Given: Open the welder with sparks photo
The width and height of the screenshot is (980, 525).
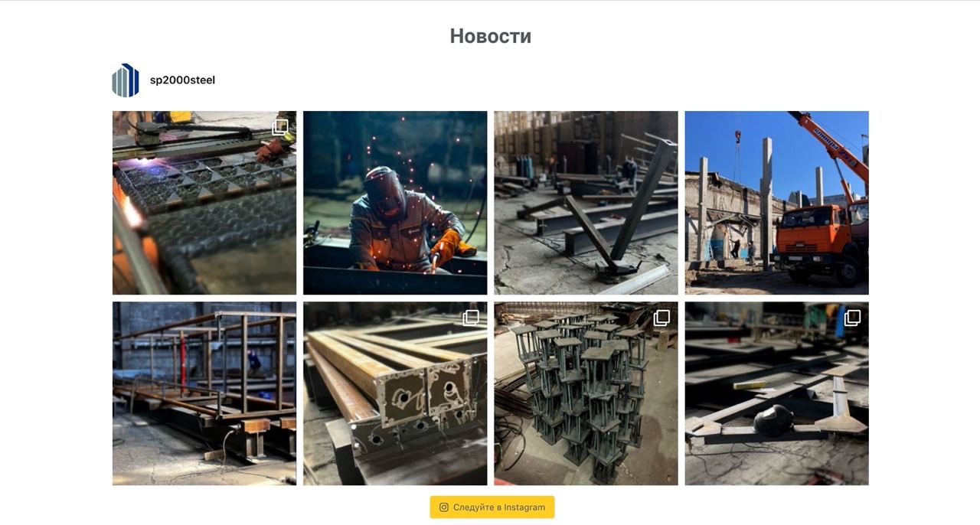Looking at the screenshot, I should point(395,203).
